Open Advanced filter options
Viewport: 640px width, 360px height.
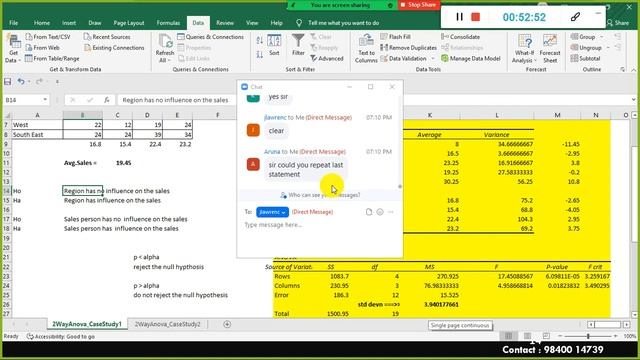(327, 58)
